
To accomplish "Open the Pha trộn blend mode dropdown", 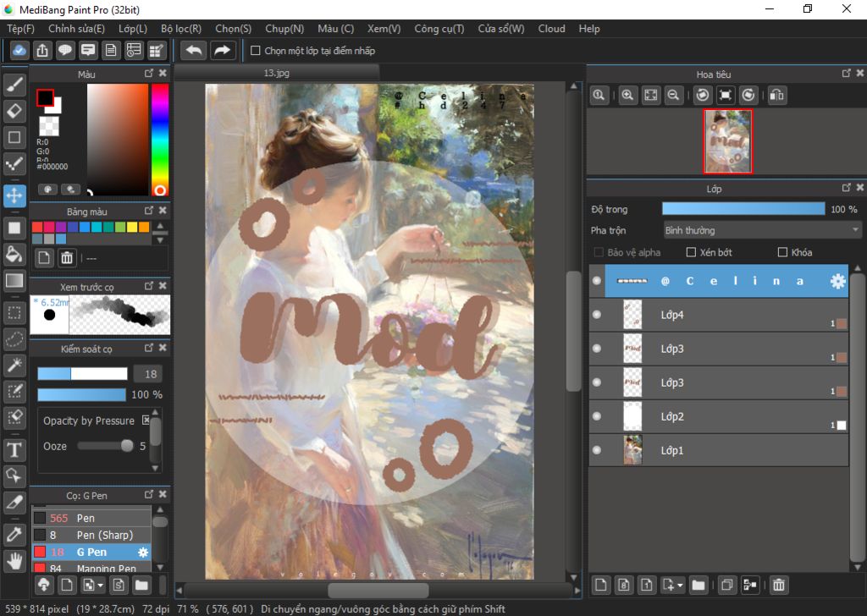I will [x=762, y=230].
